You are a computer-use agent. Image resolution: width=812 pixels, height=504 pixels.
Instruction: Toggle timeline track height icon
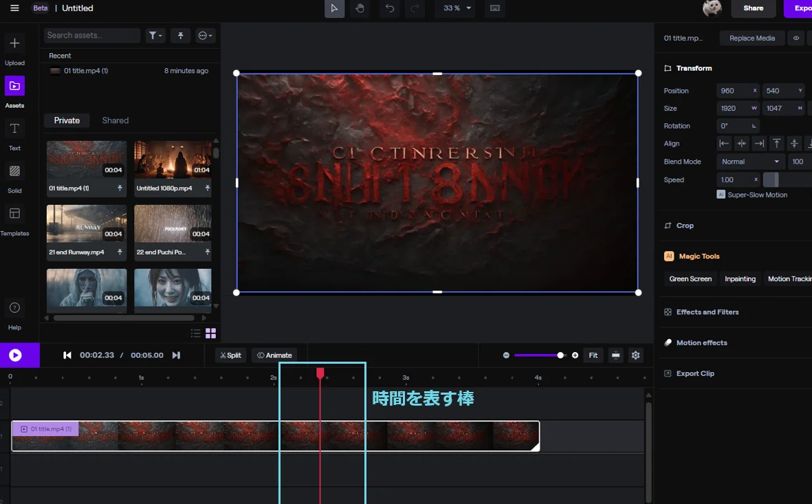(616, 355)
